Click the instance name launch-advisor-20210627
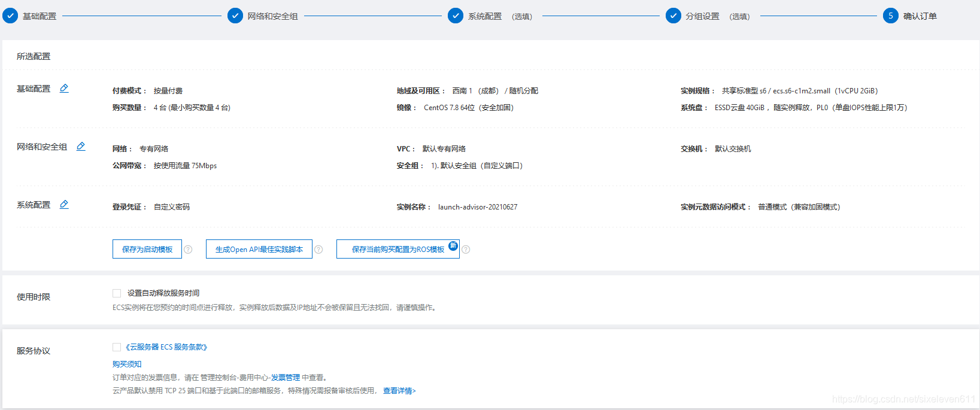980x410 pixels. 478,207
